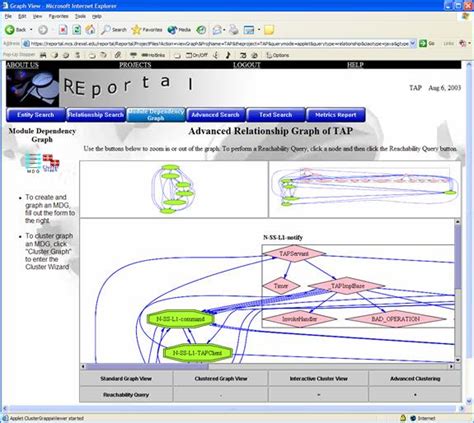This screenshot has height=423, width=474.
Task: Click the Clustered Graph View button
Action: click(x=221, y=379)
